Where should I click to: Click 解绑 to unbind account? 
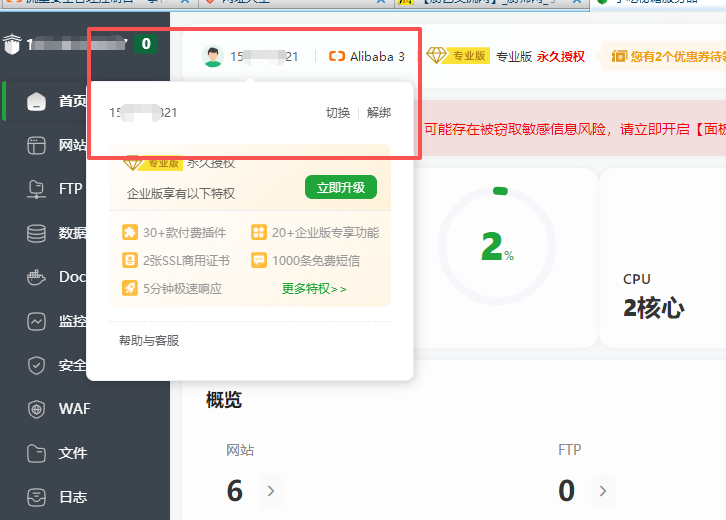pos(379,113)
